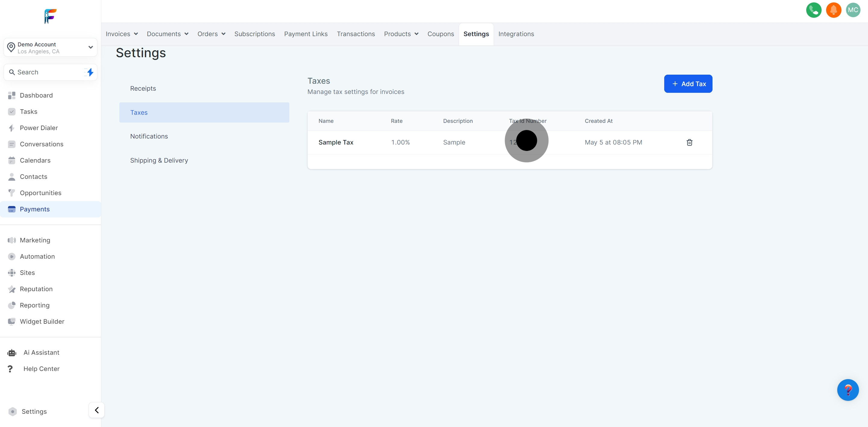Click the Add Tax button
This screenshot has height=427, width=868.
click(x=688, y=84)
